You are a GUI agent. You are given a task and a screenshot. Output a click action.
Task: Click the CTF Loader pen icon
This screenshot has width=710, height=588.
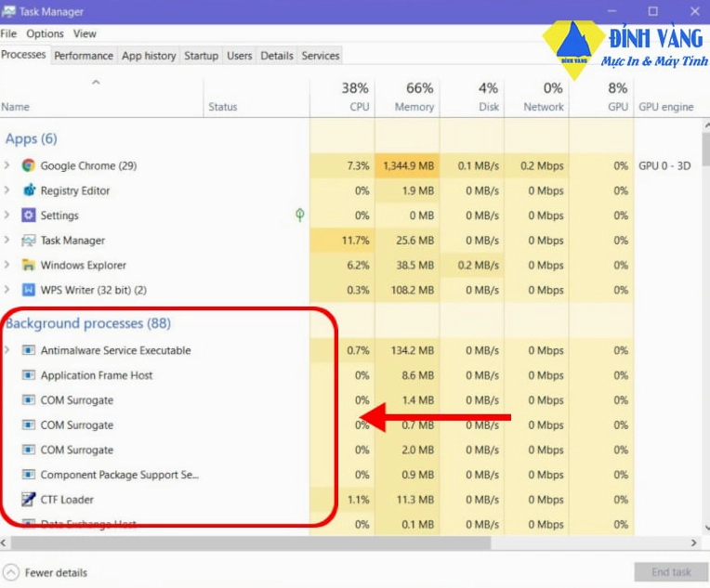tap(28, 499)
